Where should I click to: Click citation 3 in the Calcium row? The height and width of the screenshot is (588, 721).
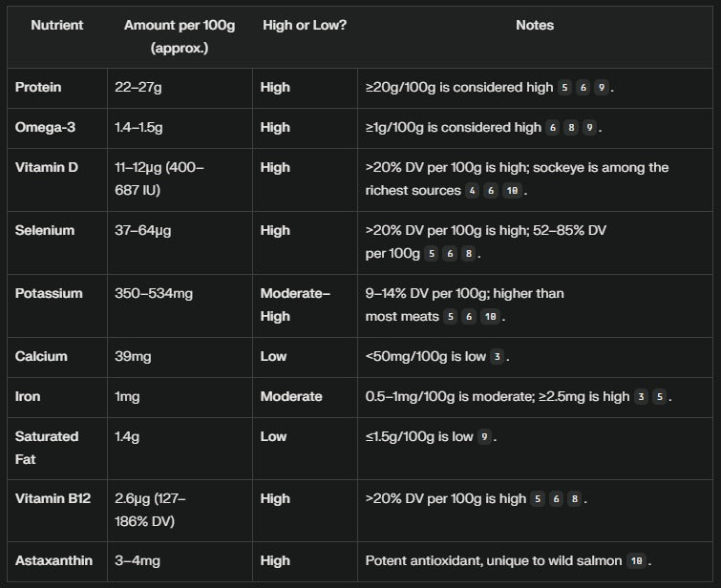tap(496, 357)
